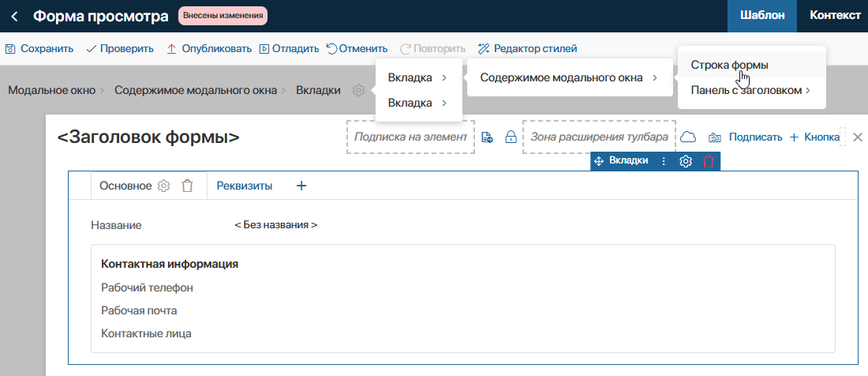Select Содержимое модального окна breadcrumb item
The image size is (868, 376).
196,90
